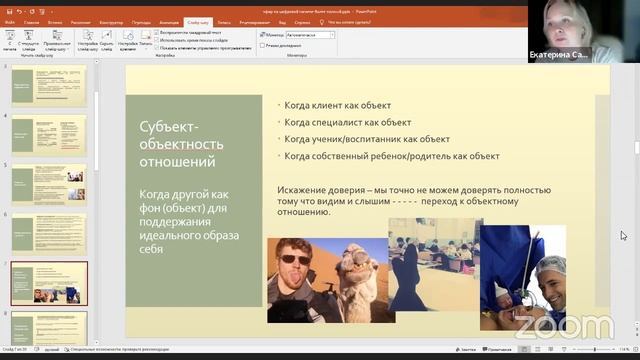The image size is (640, 360).
Task: Open the accessibility recommendations in status bar
Action: 117,349
